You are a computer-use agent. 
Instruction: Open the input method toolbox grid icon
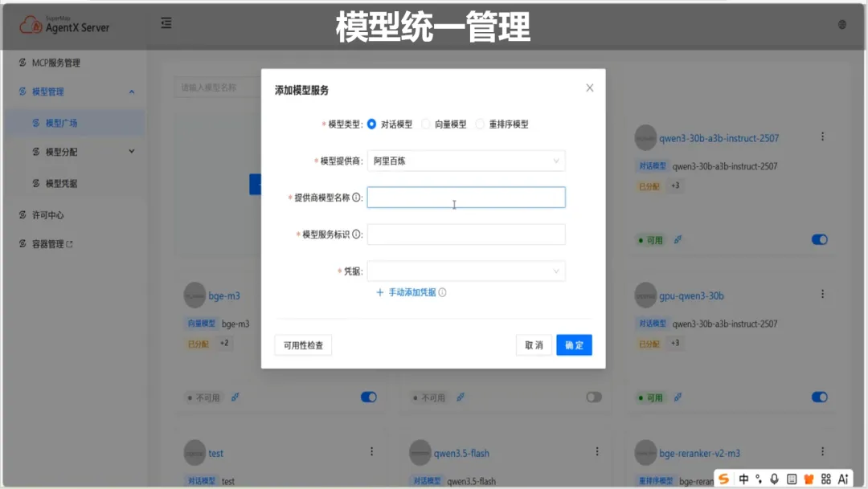tap(826, 479)
